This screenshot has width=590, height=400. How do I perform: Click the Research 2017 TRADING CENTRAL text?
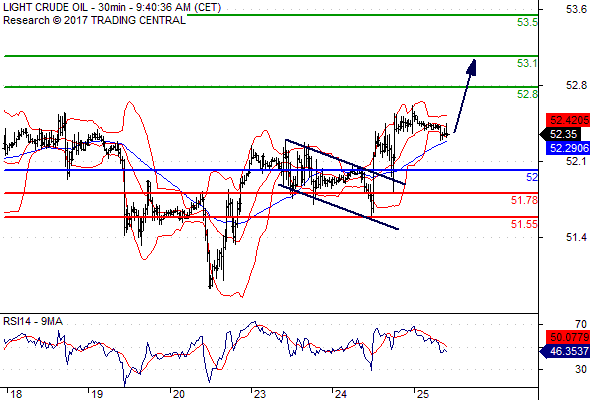(94, 20)
